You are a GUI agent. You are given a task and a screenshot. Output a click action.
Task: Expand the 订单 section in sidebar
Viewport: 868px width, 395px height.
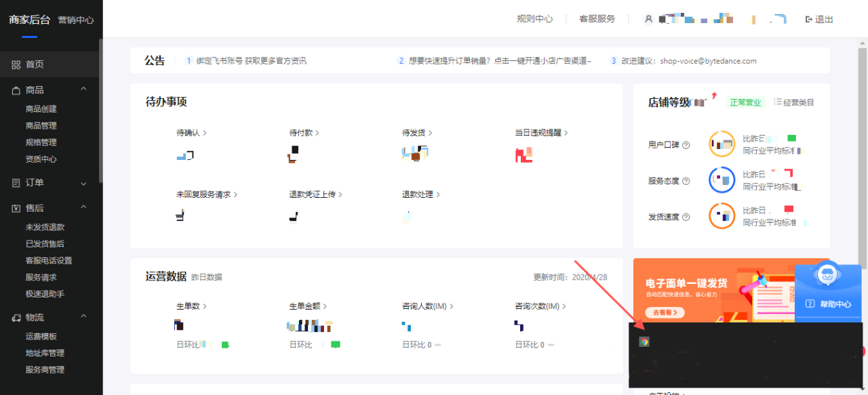click(83, 183)
